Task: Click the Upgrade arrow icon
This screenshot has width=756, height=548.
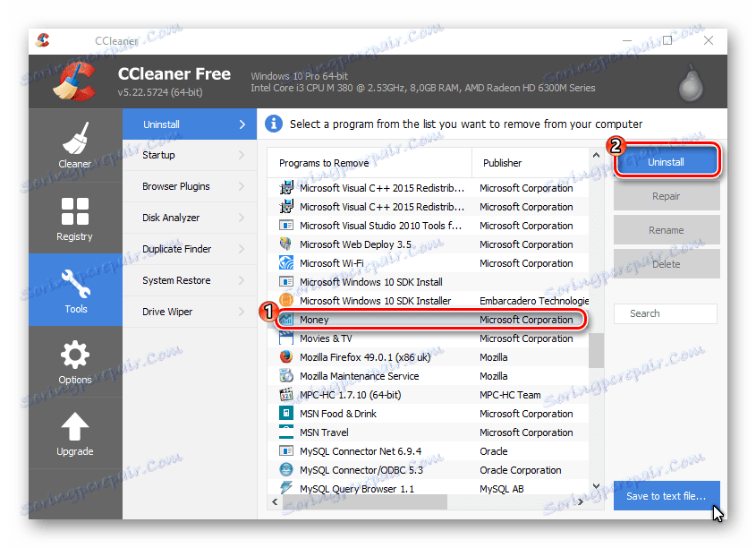Action: pos(75,426)
